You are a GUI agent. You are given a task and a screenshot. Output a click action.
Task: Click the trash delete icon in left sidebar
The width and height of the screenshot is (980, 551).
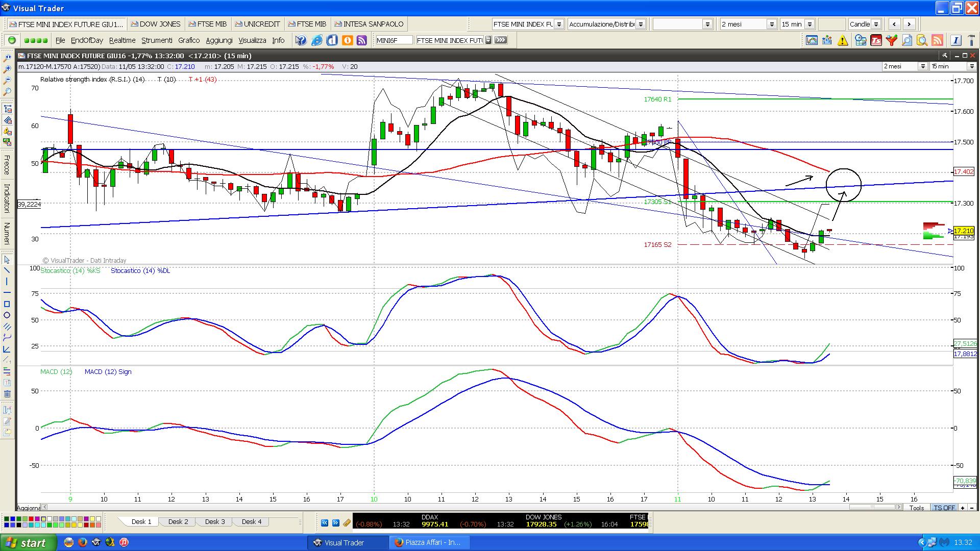click(x=7, y=394)
